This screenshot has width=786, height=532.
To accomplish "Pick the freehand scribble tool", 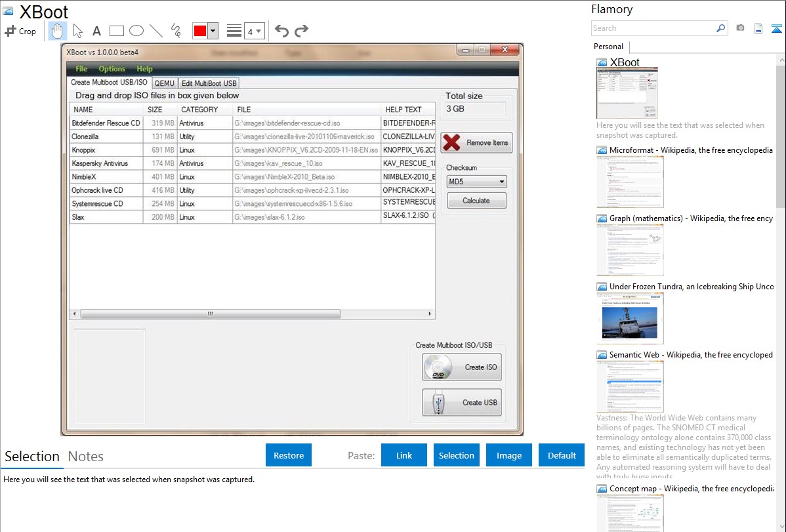I will click(176, 31).
